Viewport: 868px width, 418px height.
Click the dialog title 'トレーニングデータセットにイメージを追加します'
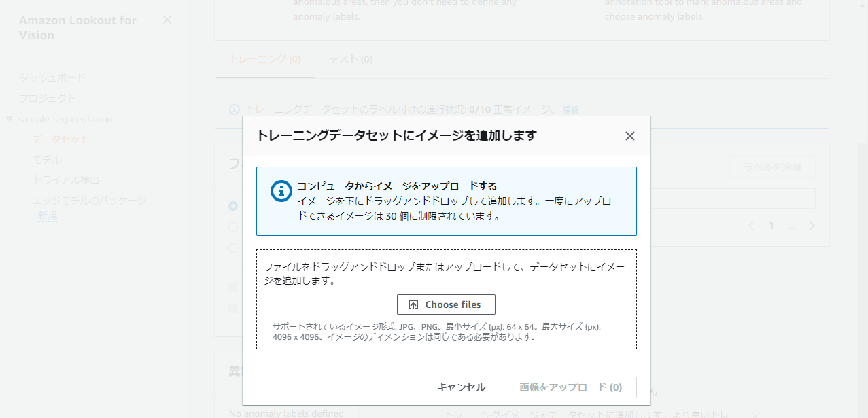396,135
